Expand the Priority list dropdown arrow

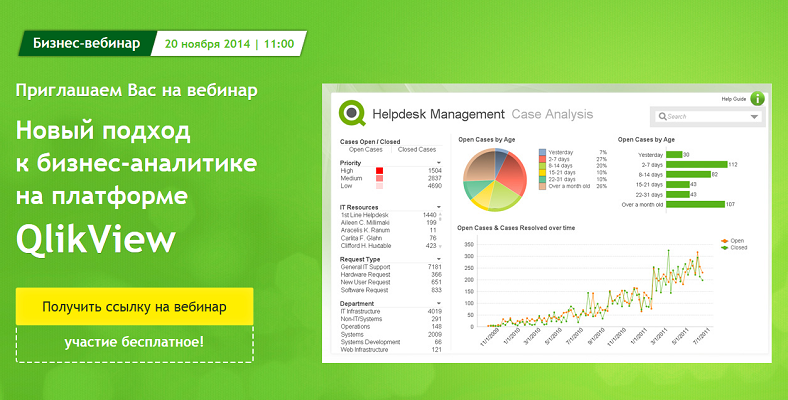(439, 163)
